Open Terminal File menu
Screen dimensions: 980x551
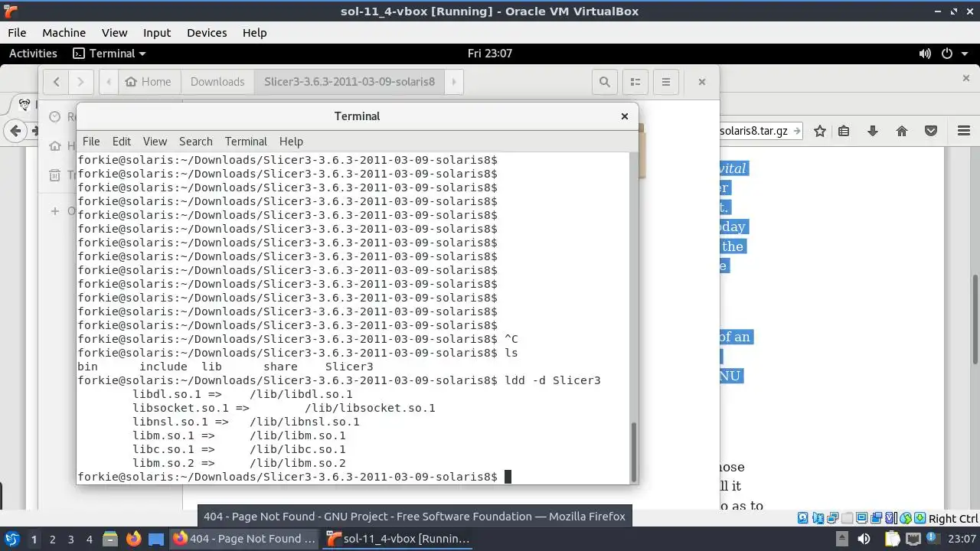[91, 142]
